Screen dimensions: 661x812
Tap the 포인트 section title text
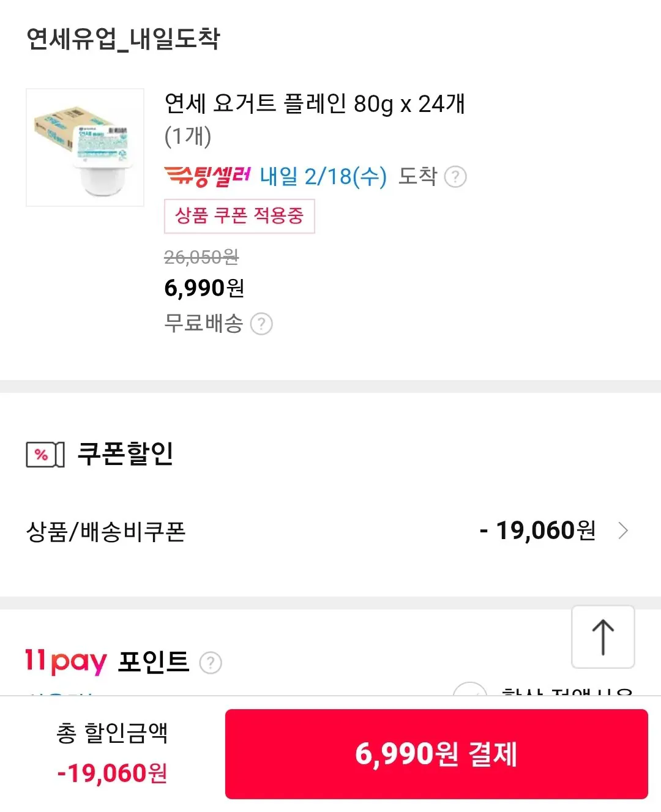(x=154, y=662)
